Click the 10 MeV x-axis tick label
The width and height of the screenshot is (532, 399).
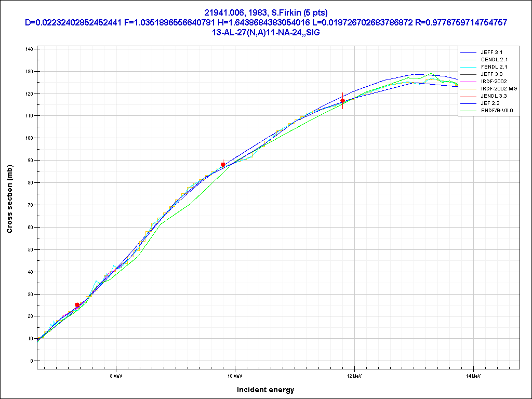[x=235, y=375]
